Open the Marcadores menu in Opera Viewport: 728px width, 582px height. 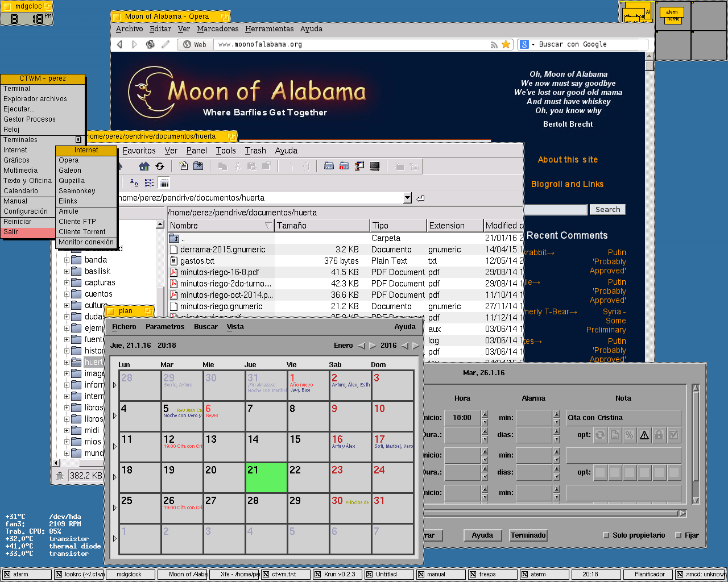pyautogui.click(x=217, y=29)
